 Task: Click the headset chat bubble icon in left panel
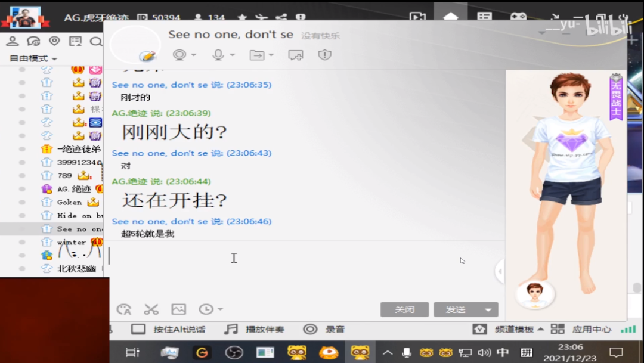pos(33,41)
